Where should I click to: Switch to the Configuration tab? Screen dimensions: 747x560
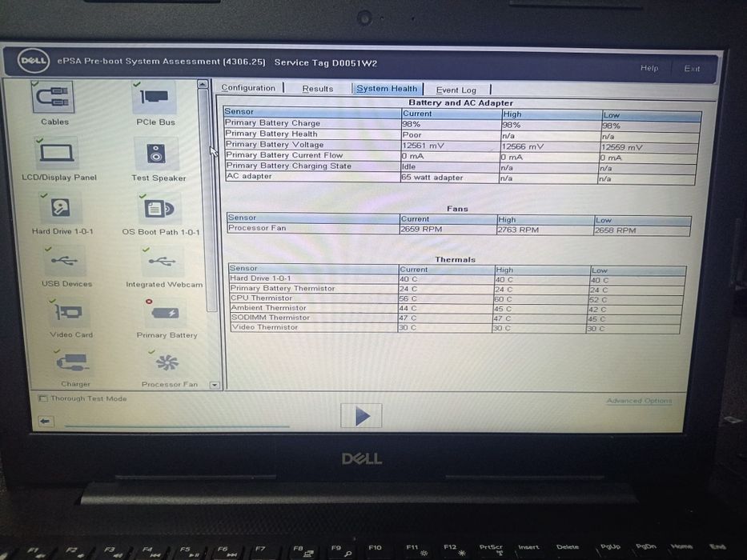[x=248, y=88]
